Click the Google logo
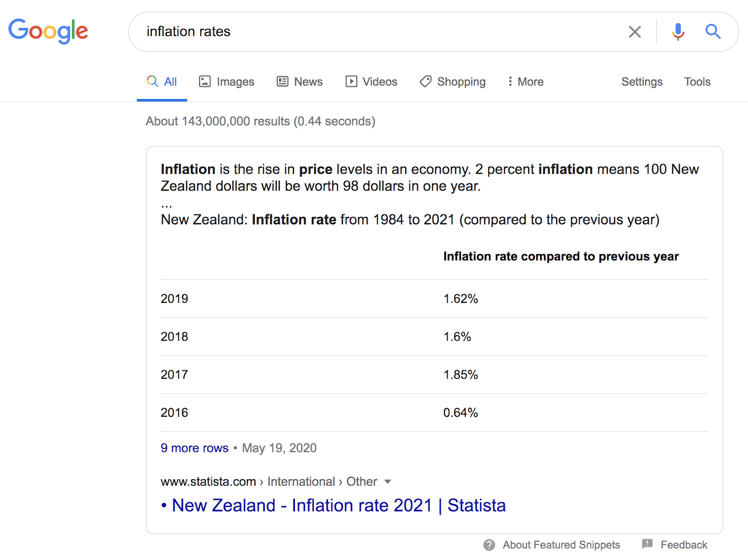The width and height of the screenshot is (748, 560). 48,31
